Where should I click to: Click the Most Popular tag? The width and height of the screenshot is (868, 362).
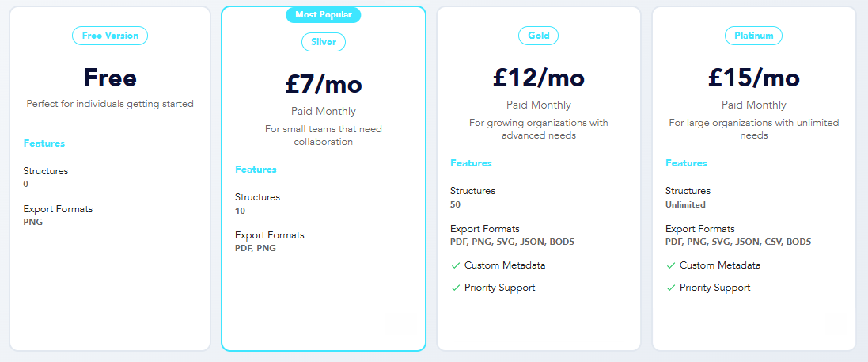tap(323, 14)
